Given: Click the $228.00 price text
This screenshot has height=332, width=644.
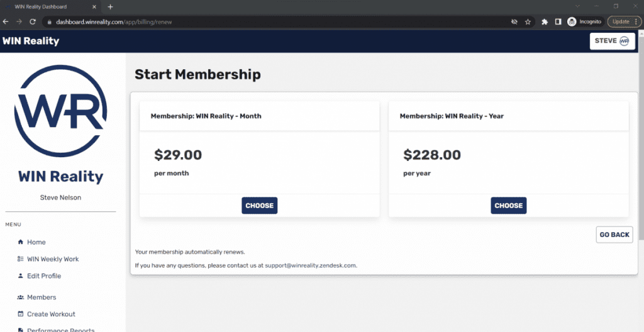Looking at the screenshot, I should tap(432, 155).
